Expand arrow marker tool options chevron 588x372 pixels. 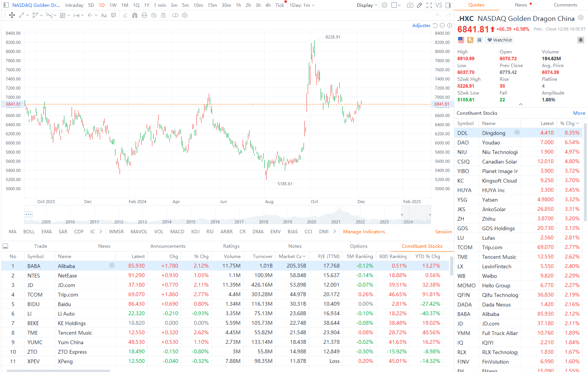tap(96, 15)
